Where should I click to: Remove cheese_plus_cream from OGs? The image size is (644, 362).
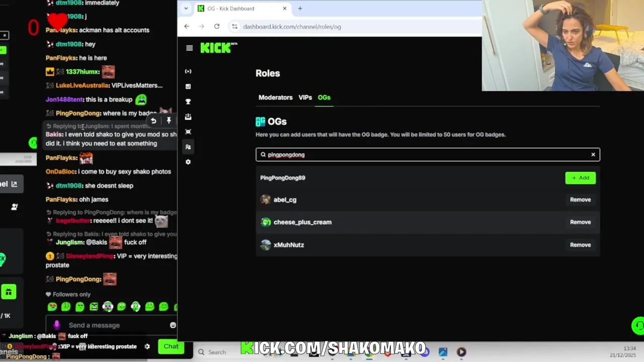coord(580,222)
